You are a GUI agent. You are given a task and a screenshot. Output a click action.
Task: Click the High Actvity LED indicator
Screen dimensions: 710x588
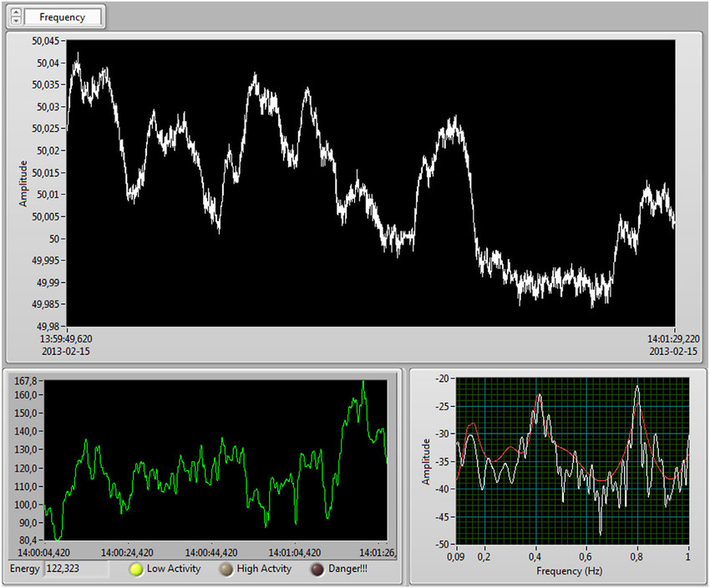click(x=226, y=569)
